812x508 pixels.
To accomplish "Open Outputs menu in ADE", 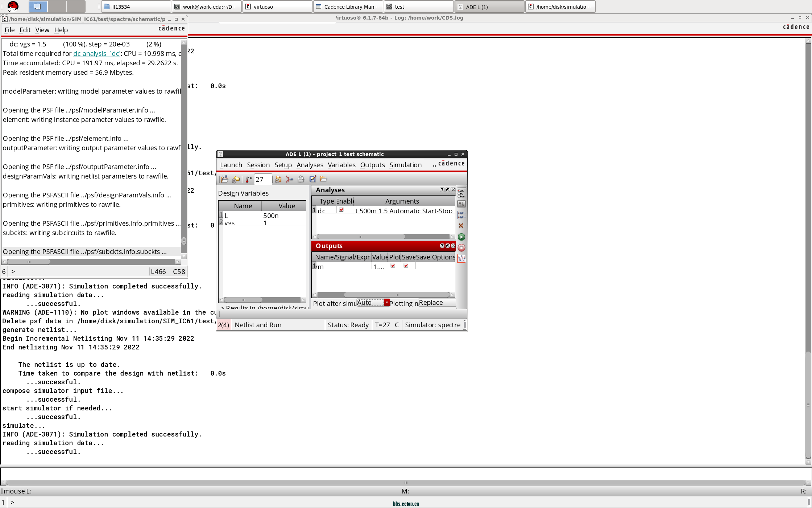I will [x=373, y=165].
